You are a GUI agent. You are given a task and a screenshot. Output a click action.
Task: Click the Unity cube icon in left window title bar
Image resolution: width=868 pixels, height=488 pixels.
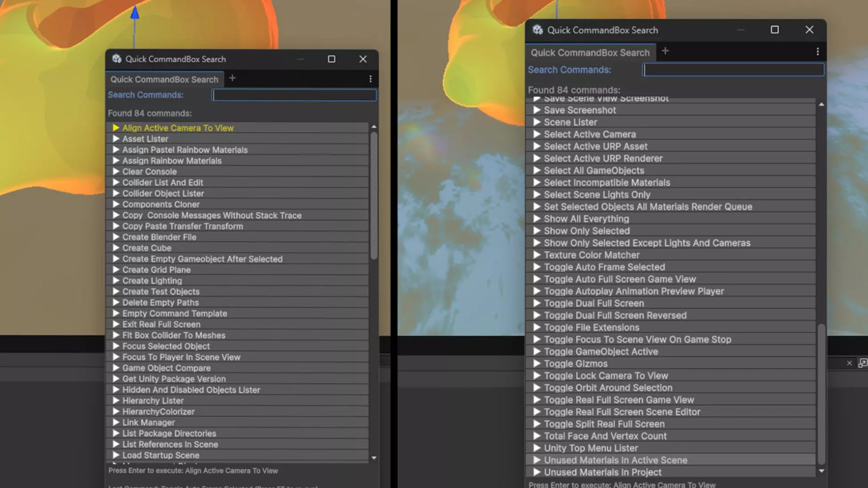click(117, 59)
